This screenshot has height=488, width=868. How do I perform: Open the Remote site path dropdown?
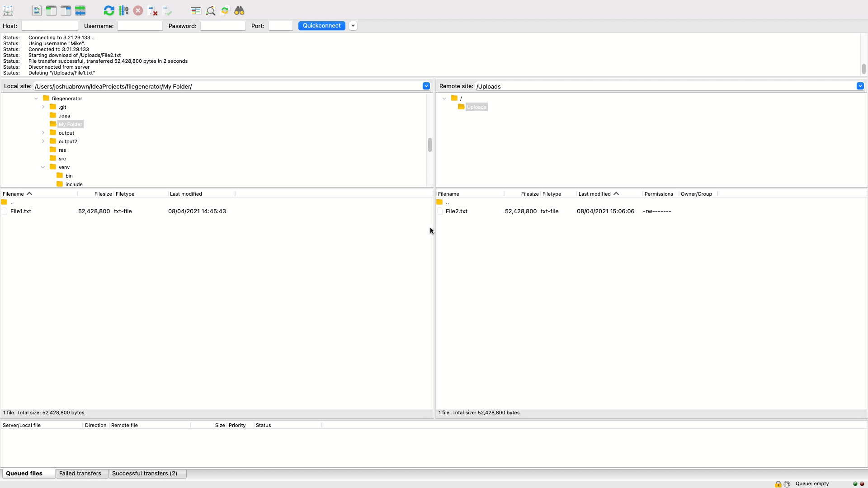[860, 86]
